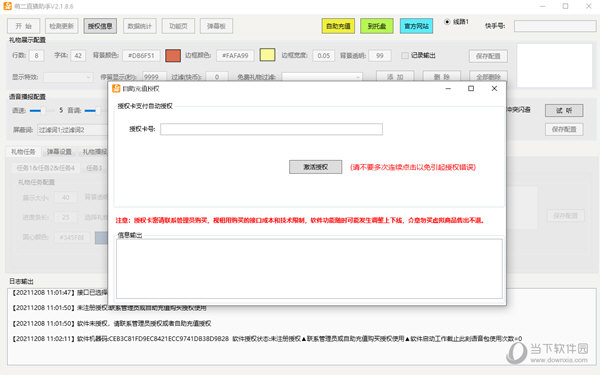Maximize the main application window
This screenshot has height=375, width=600.
(565, 6)
